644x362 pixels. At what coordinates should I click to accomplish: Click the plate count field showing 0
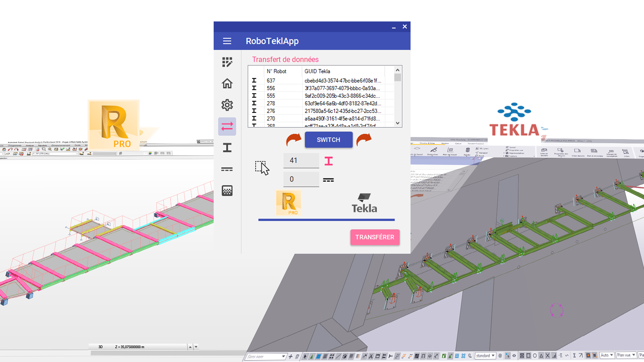click(x=301, y=179)
